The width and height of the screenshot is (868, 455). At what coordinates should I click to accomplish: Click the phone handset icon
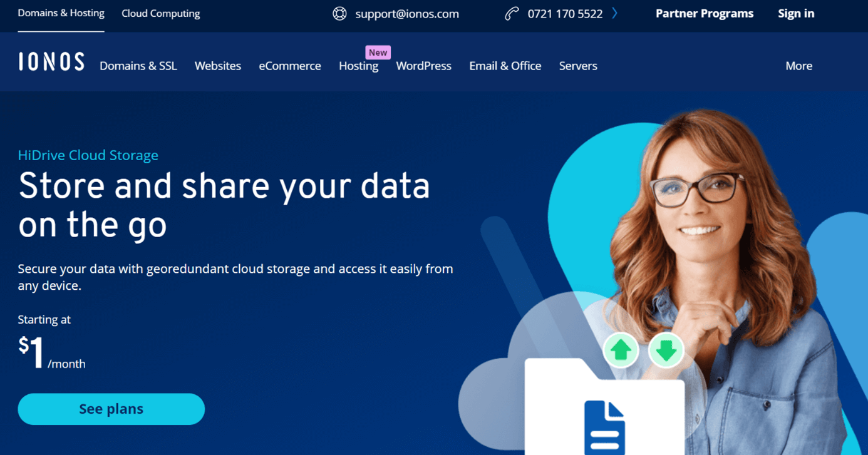[512, 14]
